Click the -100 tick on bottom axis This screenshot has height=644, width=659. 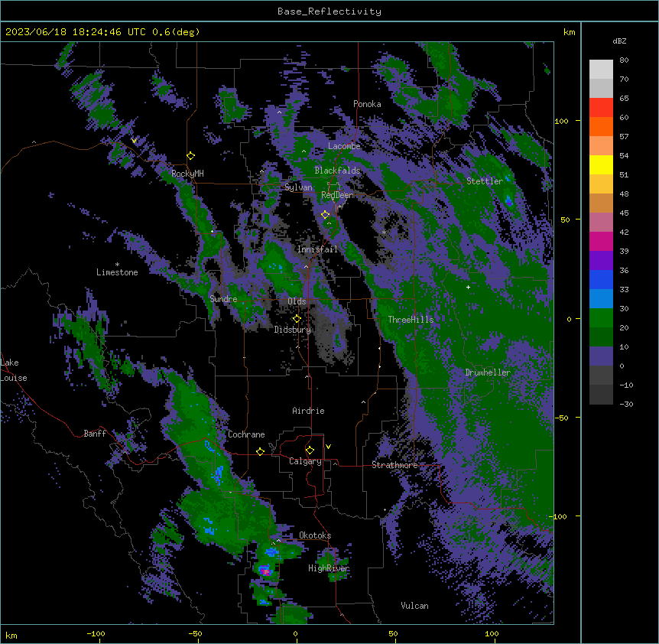tap(96, 633)
